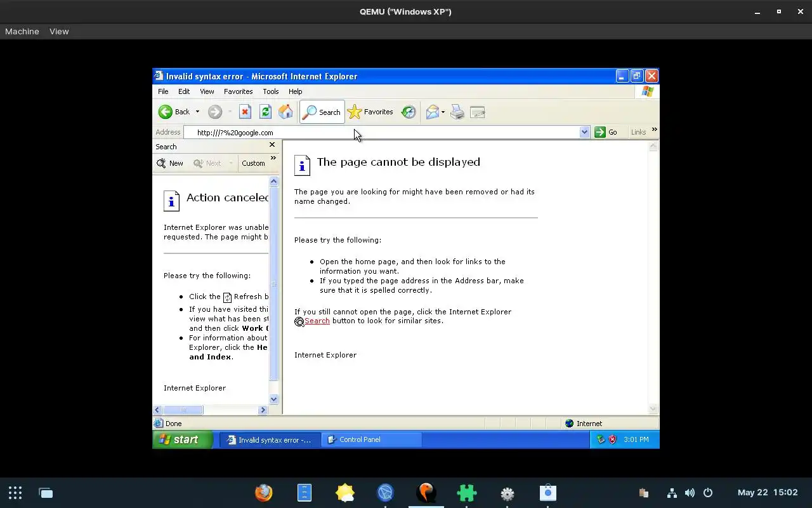812x508 pixels.
Task: Open the Favorites menu in menu bar
Action: [x=238, y=91]
